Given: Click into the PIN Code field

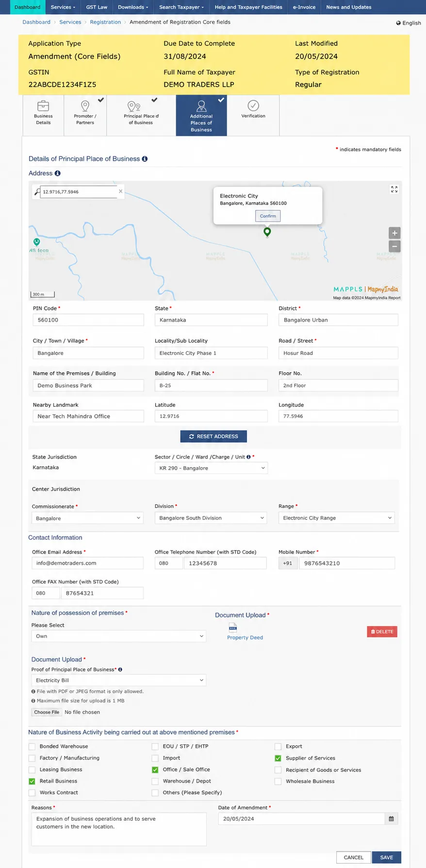Looking at the screenshot, I should coord(88,320).
